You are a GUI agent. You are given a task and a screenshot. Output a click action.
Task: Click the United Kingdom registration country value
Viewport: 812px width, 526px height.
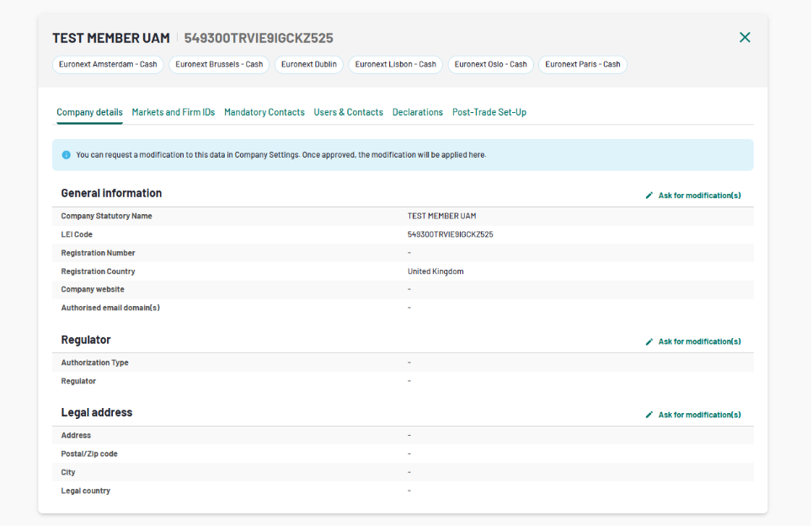[x=435, y=271]
